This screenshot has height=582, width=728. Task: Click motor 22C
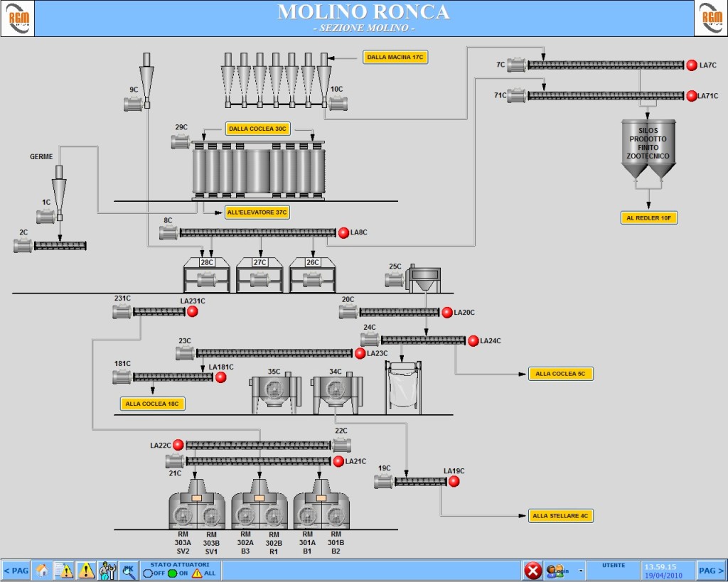pyautogui.click(x=341, y=445)
